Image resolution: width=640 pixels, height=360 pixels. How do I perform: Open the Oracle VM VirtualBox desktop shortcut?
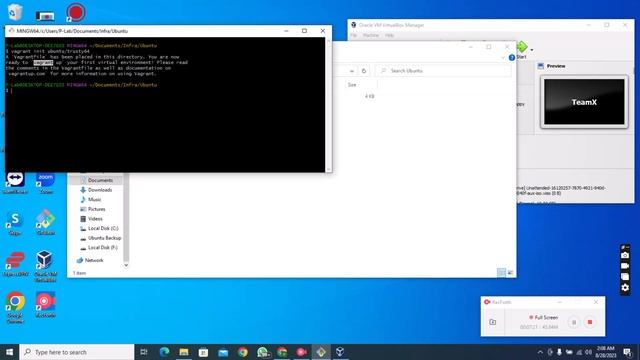click(x=45, y=265)
